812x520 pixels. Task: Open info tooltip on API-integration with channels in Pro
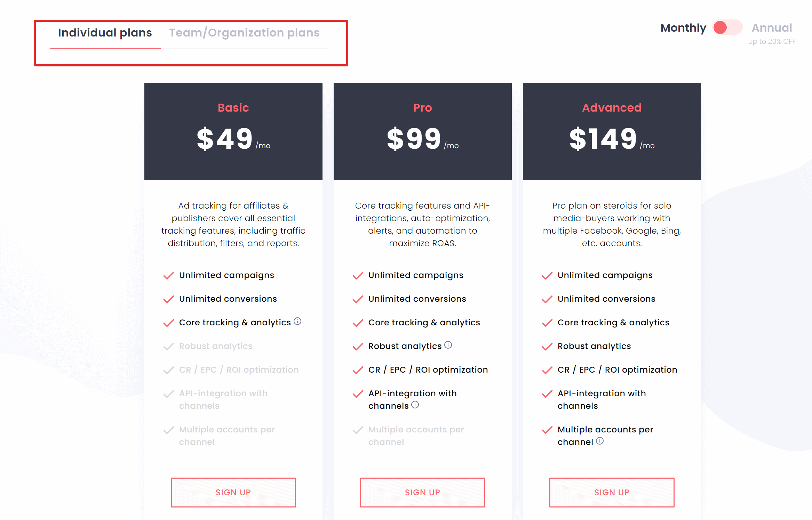tap(415, 405)
